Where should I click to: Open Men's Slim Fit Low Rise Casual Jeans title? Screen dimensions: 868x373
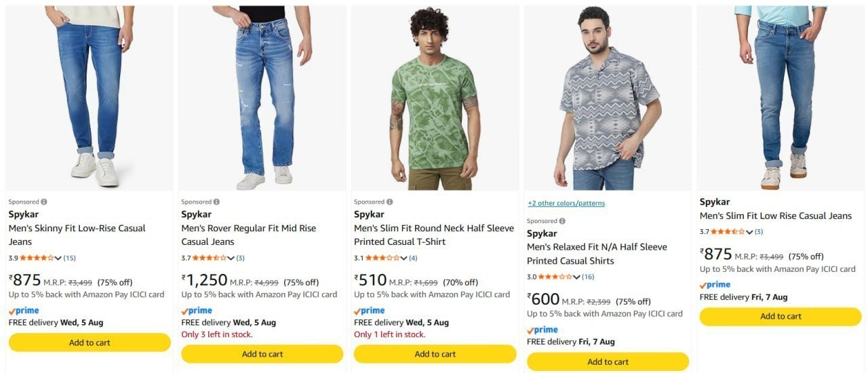(x=776, y=216)
